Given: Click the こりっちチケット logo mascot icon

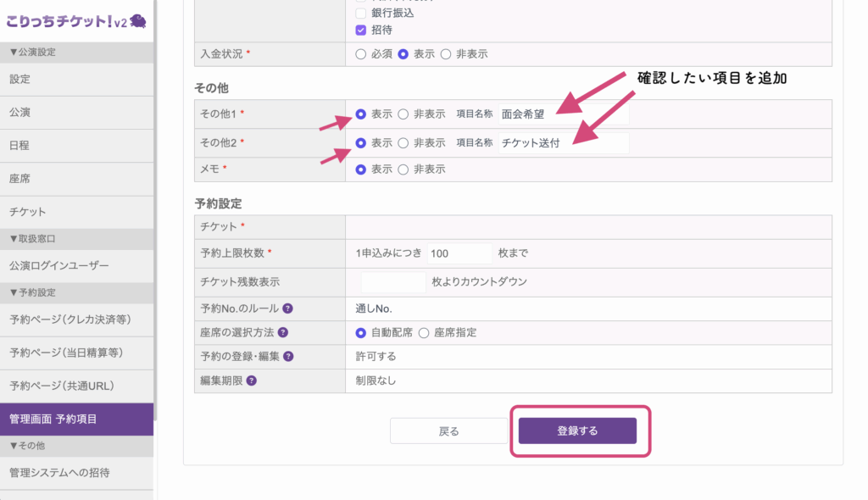Looking at the screenshot, I should click(x=138, y=21).
